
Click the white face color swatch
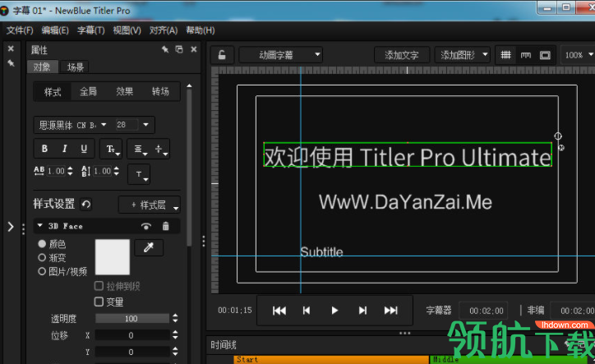(113, 257)
